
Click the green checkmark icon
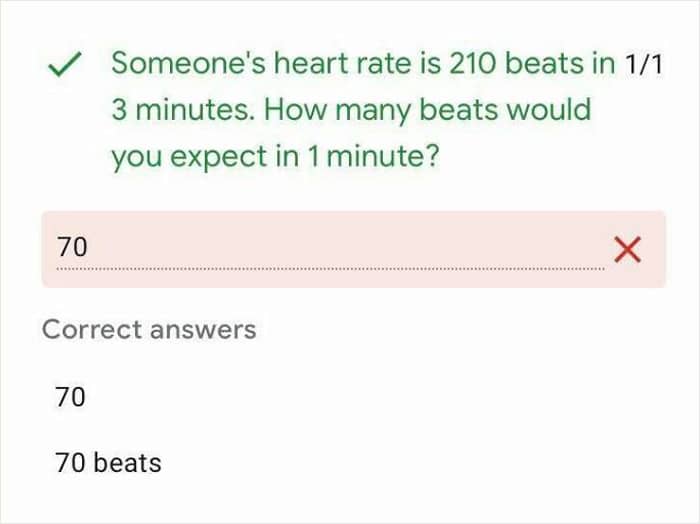(x=65, y=66)
